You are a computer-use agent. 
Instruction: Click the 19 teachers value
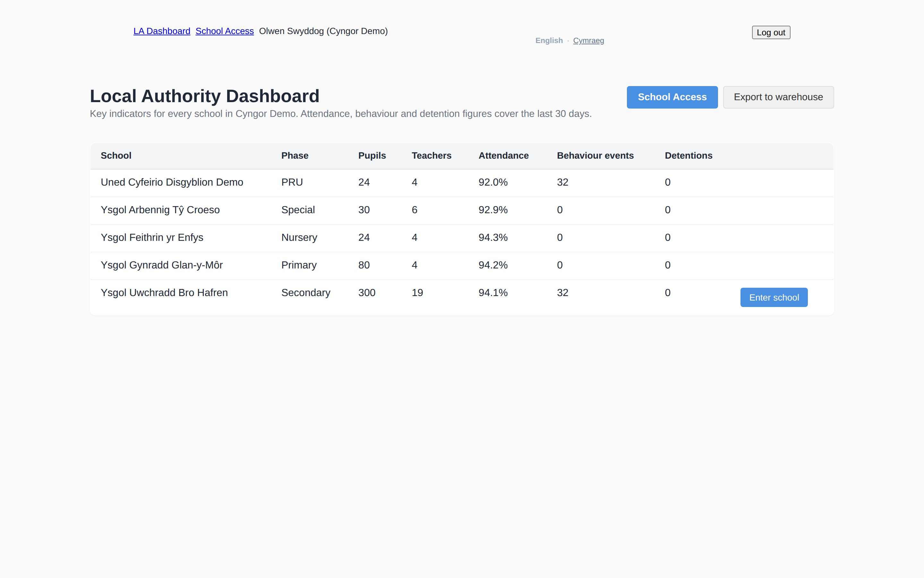point(417,293)
